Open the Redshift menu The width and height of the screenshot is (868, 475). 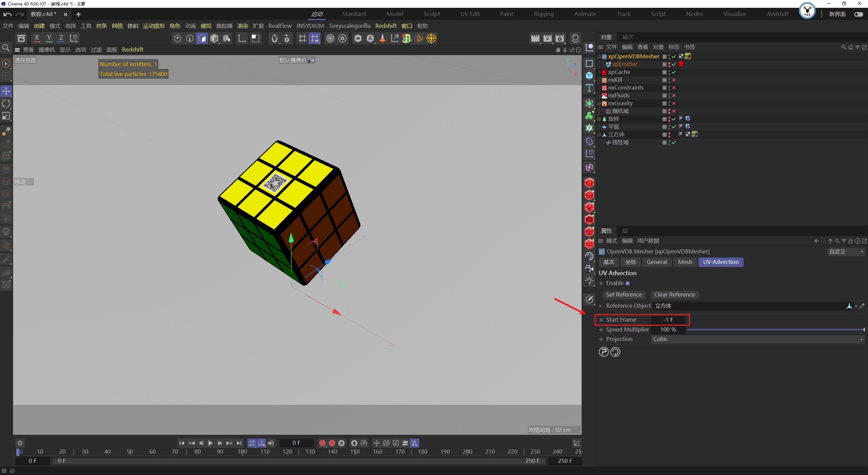click(x=386, y=26)
